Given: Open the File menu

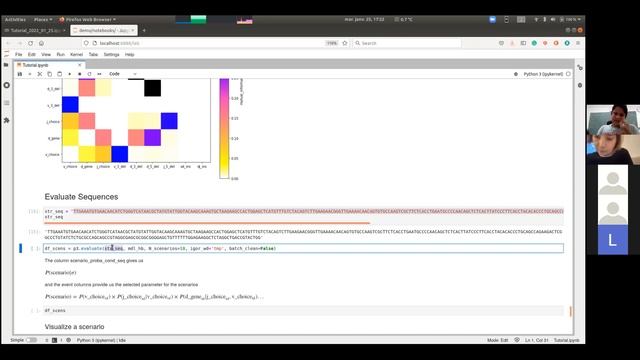Looking at the screenshot, I should pyautogui.click(x=19, y=54).
